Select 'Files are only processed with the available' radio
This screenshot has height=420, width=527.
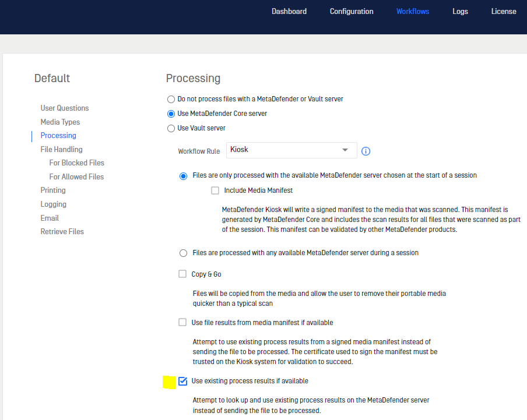pyautogui.click(x=183, y=176)
